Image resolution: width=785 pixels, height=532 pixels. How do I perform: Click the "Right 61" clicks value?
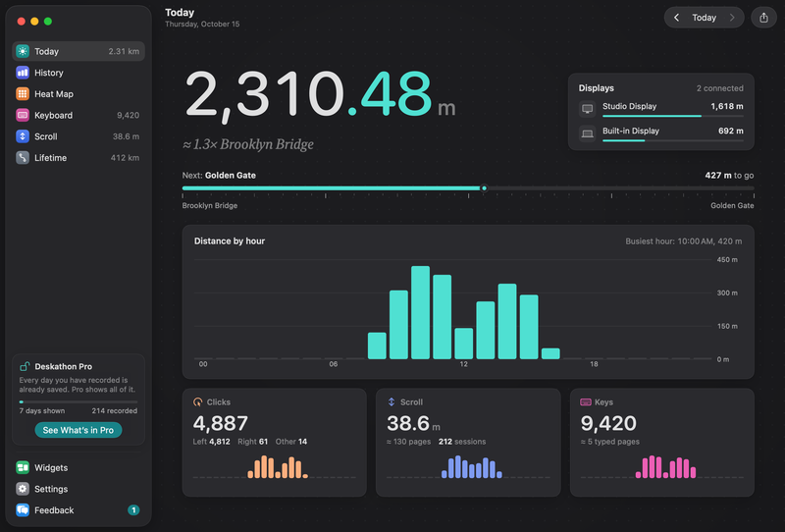[x=252, y=442]
